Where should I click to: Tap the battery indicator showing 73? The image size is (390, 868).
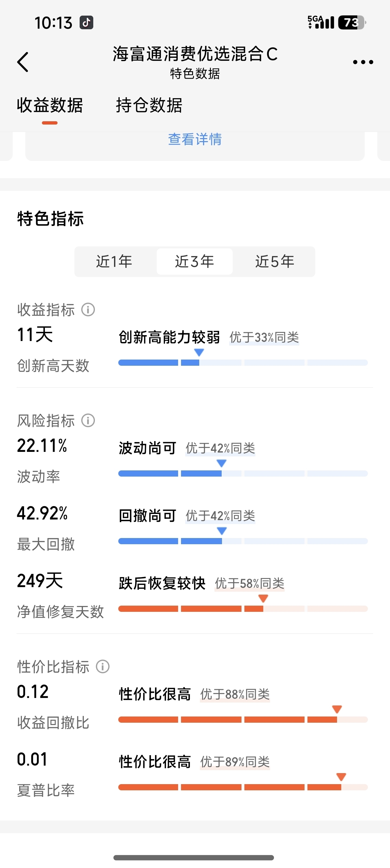point(352,22)
